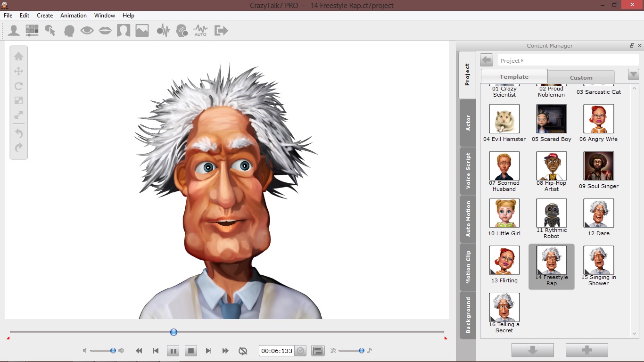Open Background Mask editing tool
This screenshot has width=644, height=362.
124,31
